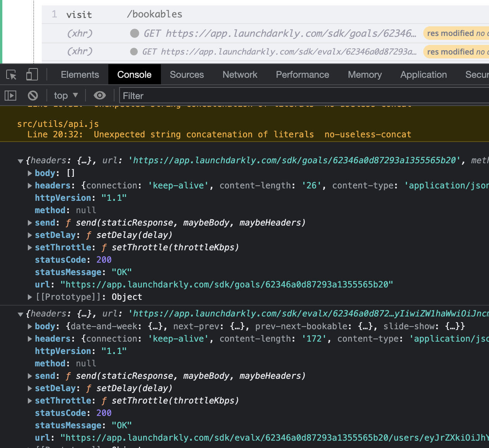Expand setDelay function in evalx object
The width and height of the screenshot is (489, 448).
click(x=29, y=388)
